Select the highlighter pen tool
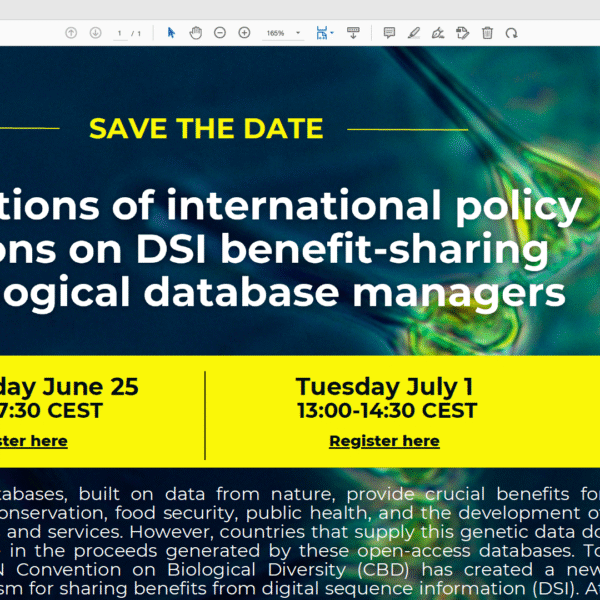Screen dimensions: 600x600 coord(414,33)
